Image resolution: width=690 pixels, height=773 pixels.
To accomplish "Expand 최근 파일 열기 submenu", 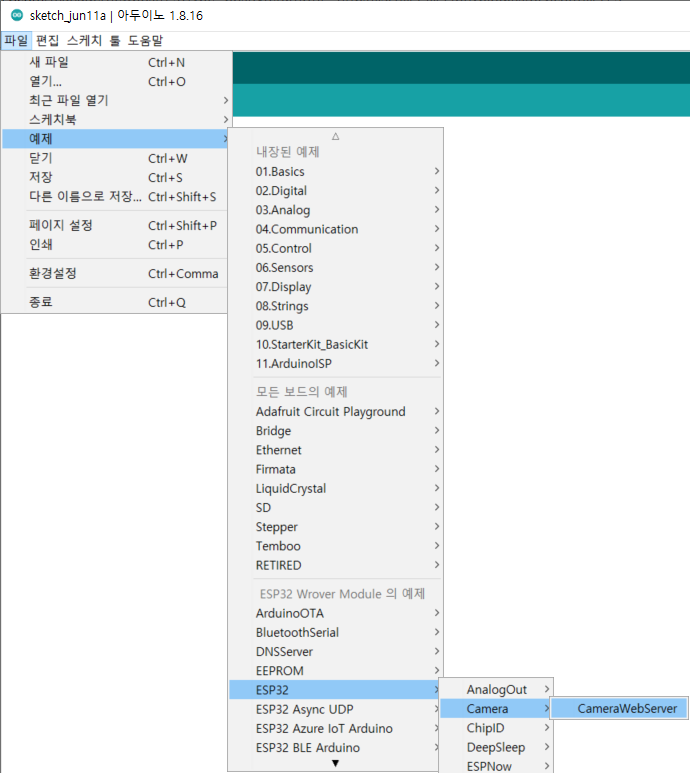I will point(116,101).
